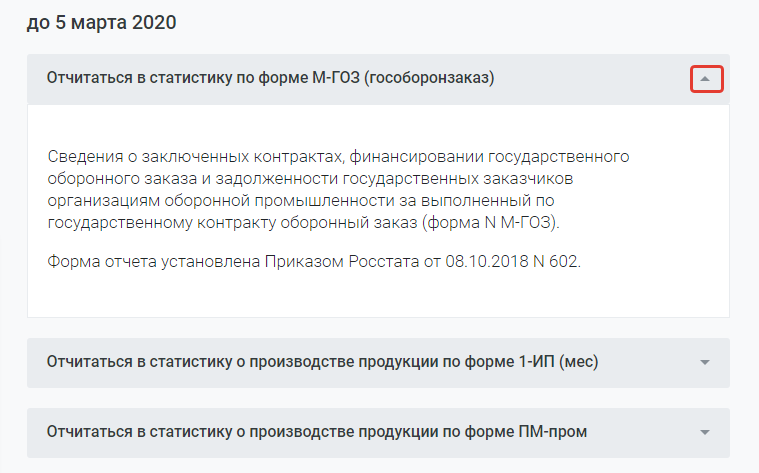This screenshot has width=759, height=473.
Task: Click the '(мес)' label in the second header
Action: point(576,361)
